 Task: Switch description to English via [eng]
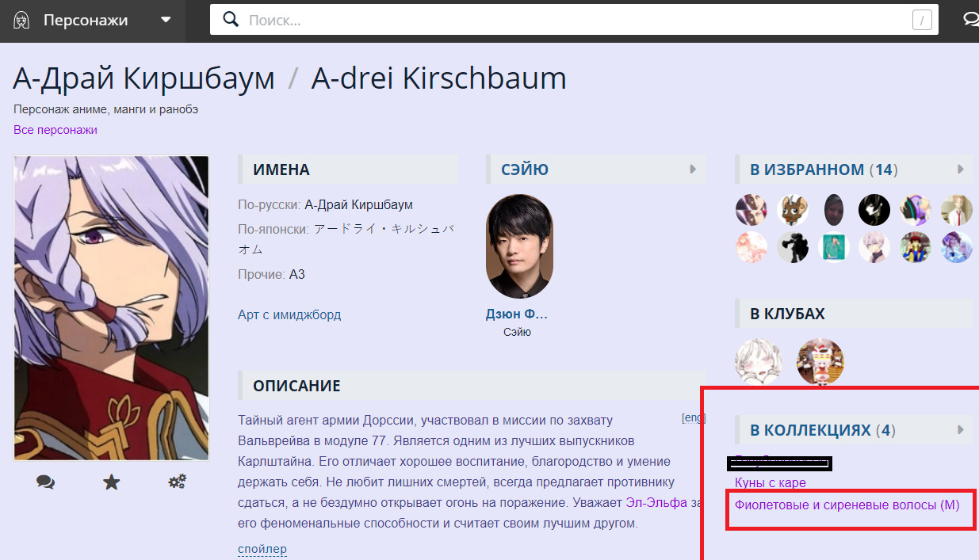tap(693, 418)
